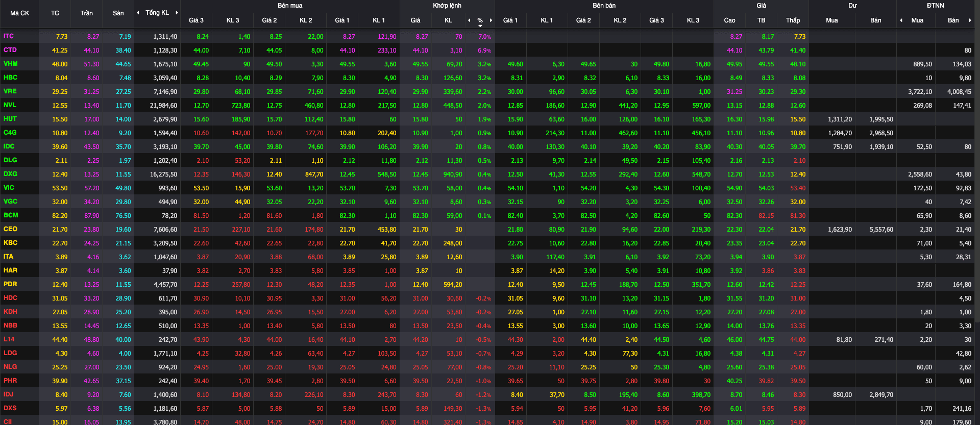Screen dimensions: 980x425
Task: Sort by the Tổng KL column header
Action: click(x=157, y=13)
